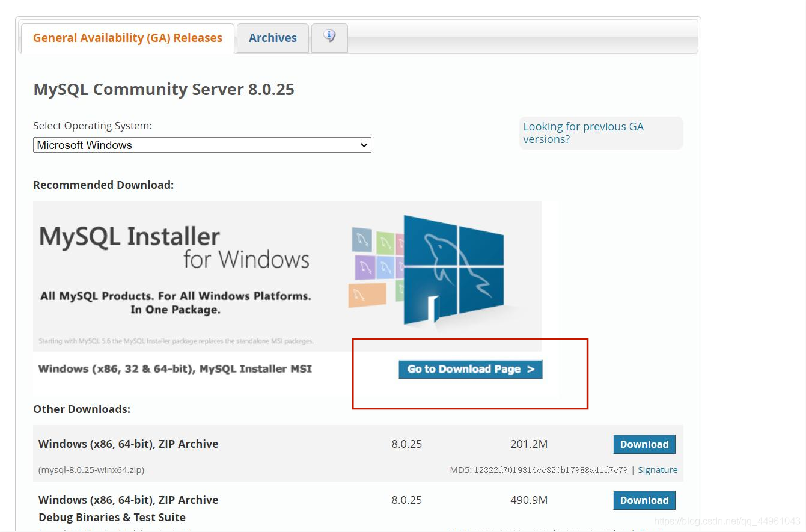Download the Debug Binaries & Test Suite archive
The image size is (806, 532).
click(x=644, y=500)
